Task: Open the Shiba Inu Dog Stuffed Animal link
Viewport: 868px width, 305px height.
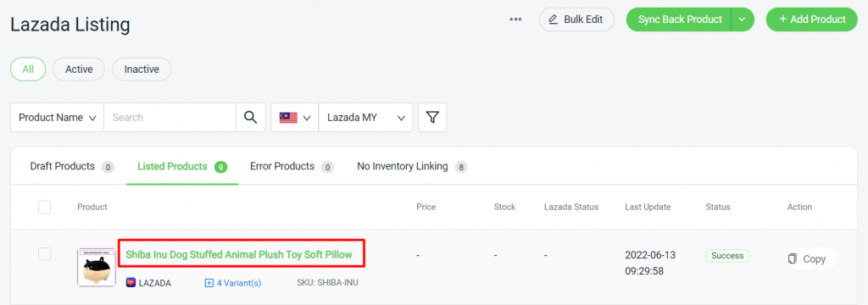Action: point(238,255)
